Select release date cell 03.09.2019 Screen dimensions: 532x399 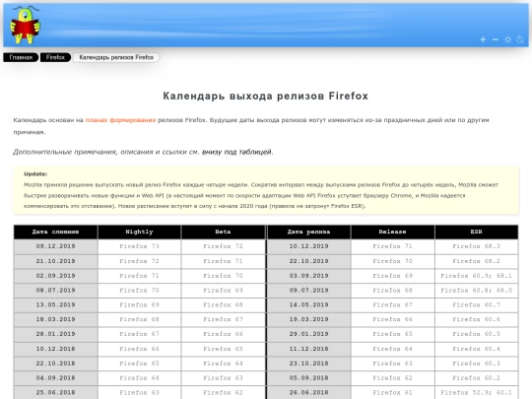[x=308, y=276]
